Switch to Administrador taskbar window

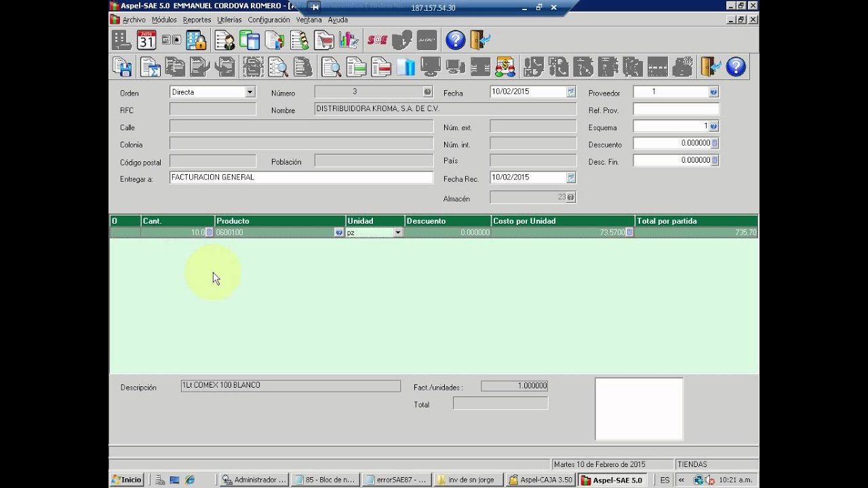[254, 480]
